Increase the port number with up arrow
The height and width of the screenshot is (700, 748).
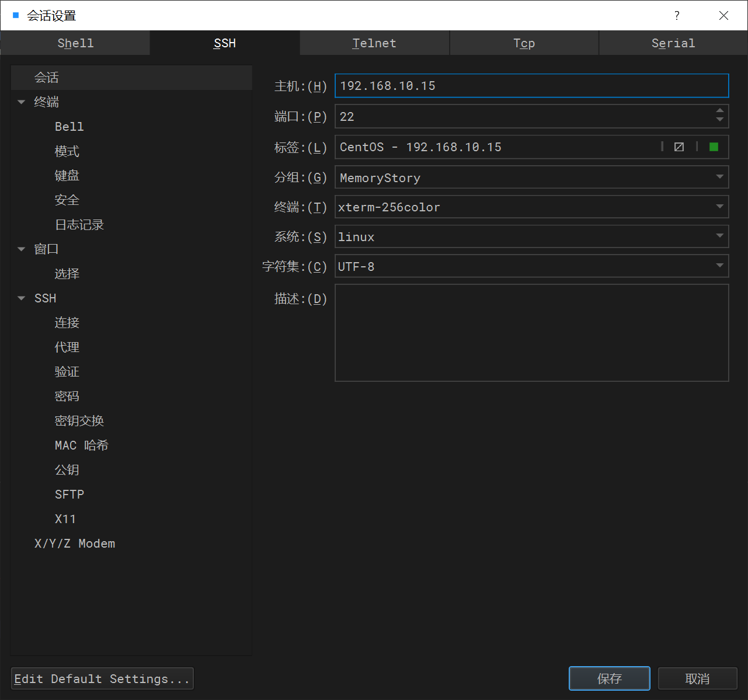719,110
